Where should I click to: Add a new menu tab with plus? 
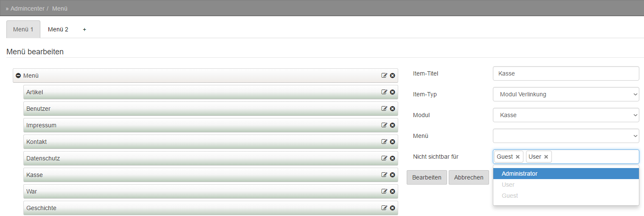pos(84,29)
